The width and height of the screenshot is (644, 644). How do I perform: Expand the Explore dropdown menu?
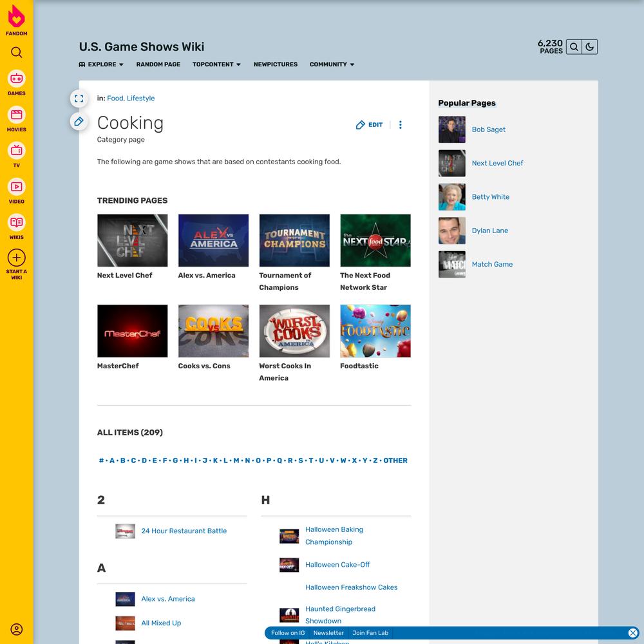[x=101, y=64]
